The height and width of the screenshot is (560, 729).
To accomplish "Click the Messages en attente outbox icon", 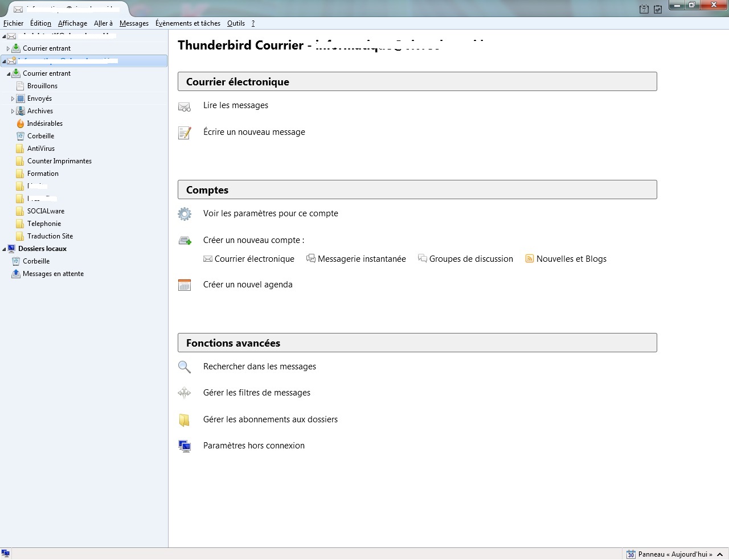I will click(x=16, y=274).
